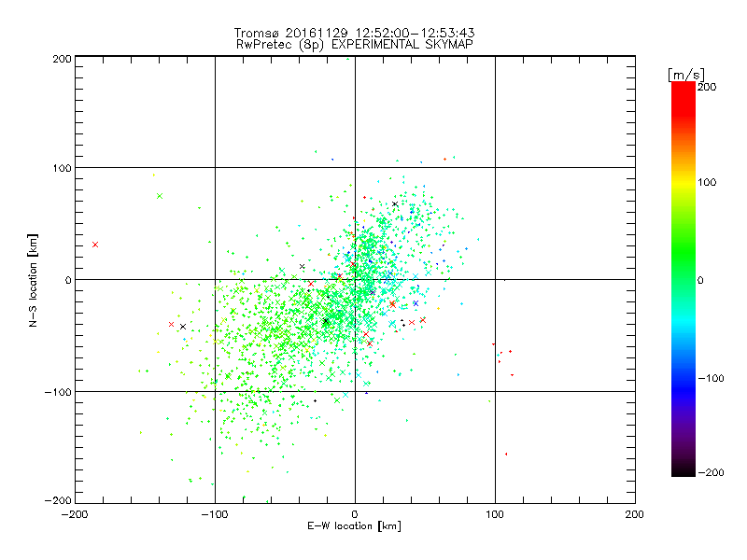This screenshot has width=747, height=560.
Task: Click the x-axis tick label '100'
Action: pyautogui.click(x=495, y=514)
